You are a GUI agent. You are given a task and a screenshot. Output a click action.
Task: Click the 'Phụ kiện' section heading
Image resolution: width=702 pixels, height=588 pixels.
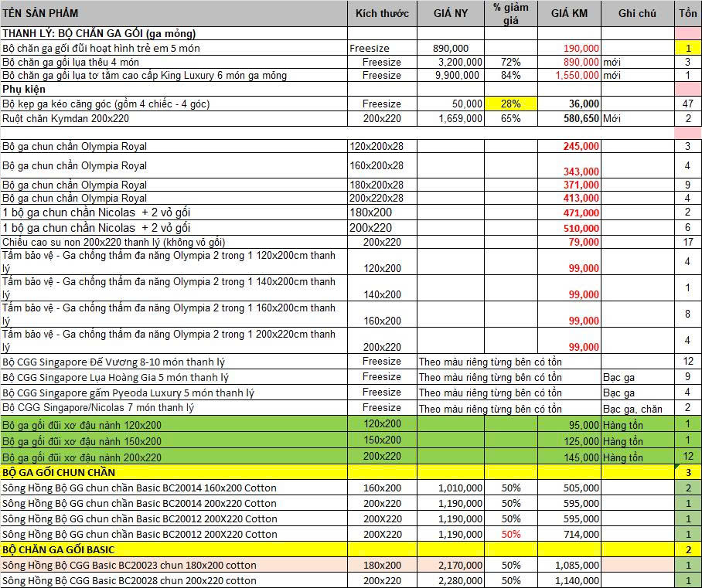pos(174,89)
